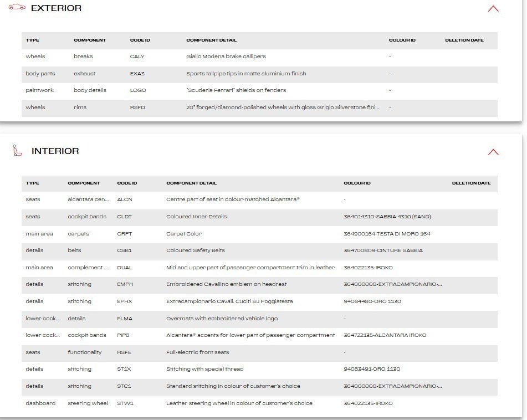Select the Exterior table CODE ID column header
Image resolution: width=527 pixels, height=420 pixels.
(x=140, y=40)
